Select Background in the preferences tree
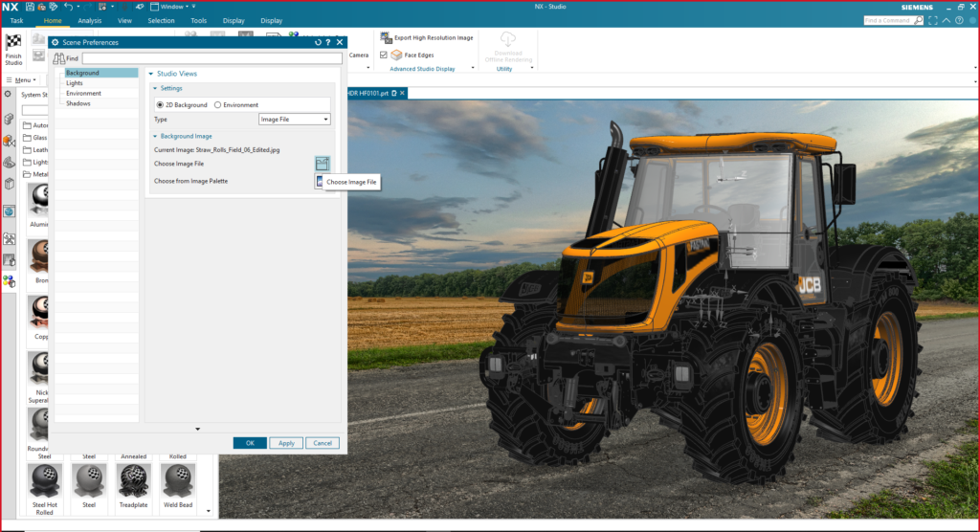This screenshot has height=532, width=980. point(100,73)
